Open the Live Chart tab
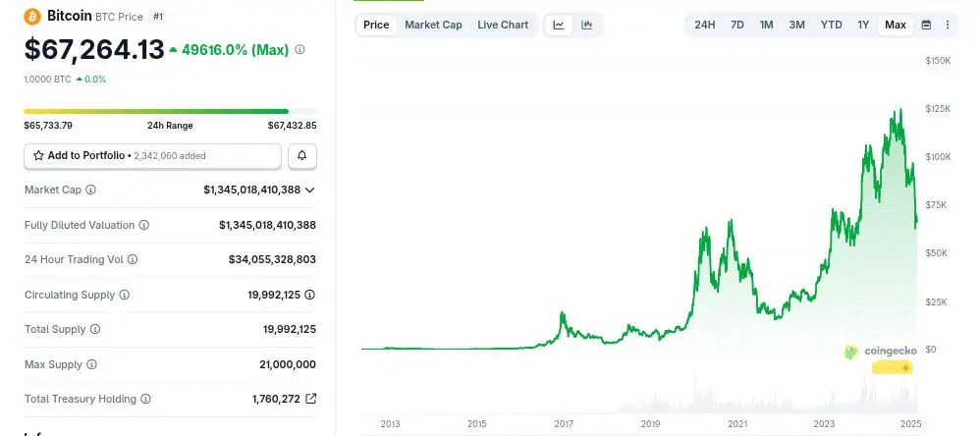This screenshot has width=980, height=436. (x=503, y=25)
